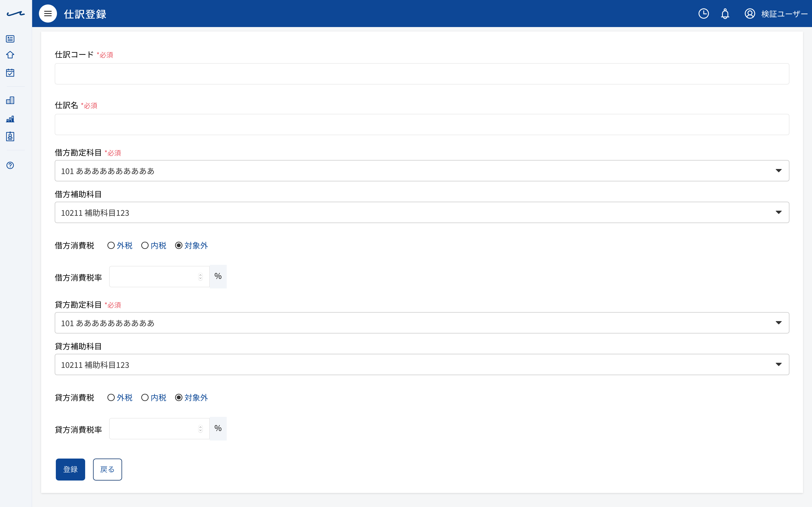812x507 pixels.
Task: Click the 戻る button
Action: [x=107, y=470]
